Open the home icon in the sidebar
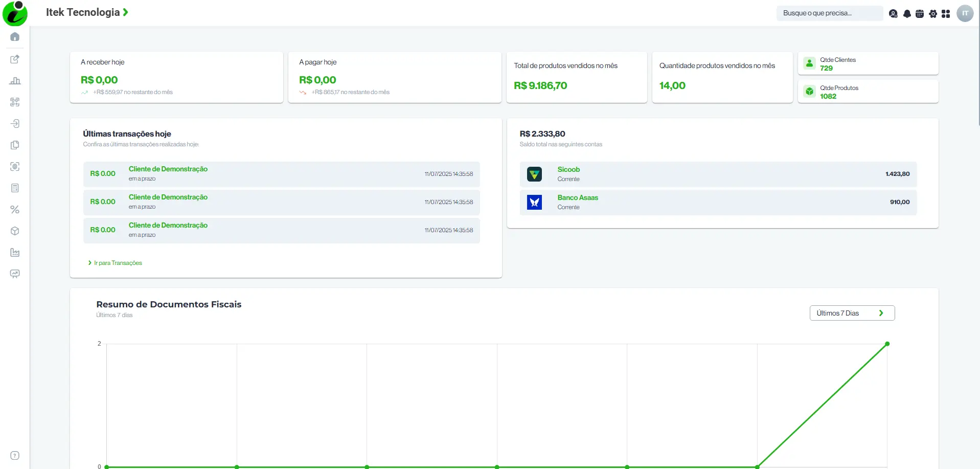This screenshot has width=980, height=469. pyautogui.click(x=15, y=37)
